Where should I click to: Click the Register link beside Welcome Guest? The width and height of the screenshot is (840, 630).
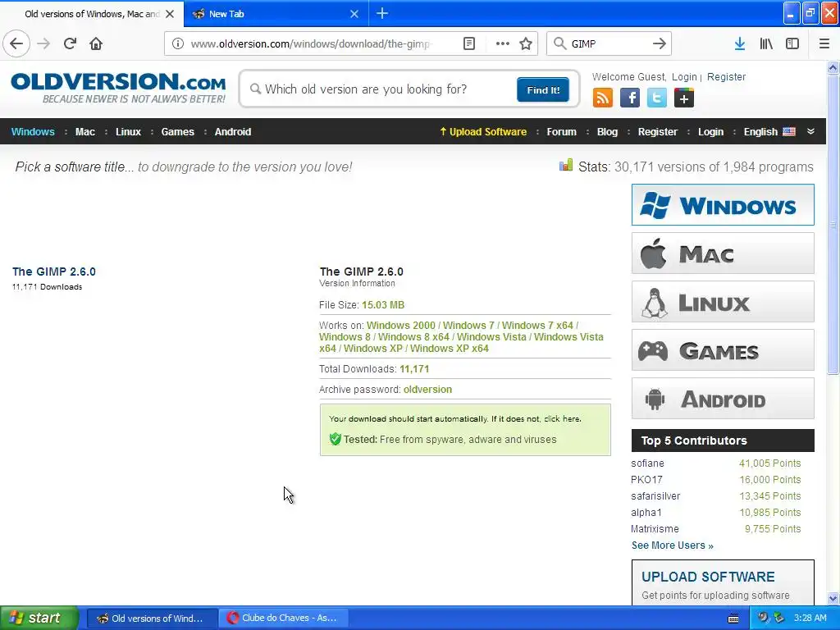click(x=726, y=76)
